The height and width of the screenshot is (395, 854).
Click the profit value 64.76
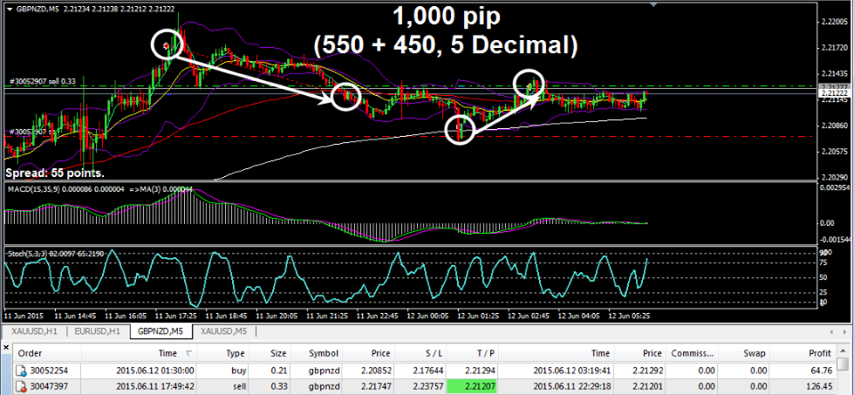click(821, 372)
